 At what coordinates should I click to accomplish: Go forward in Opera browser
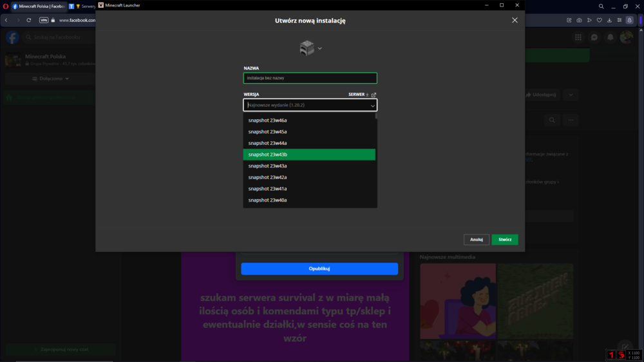[x=17, y=20]
